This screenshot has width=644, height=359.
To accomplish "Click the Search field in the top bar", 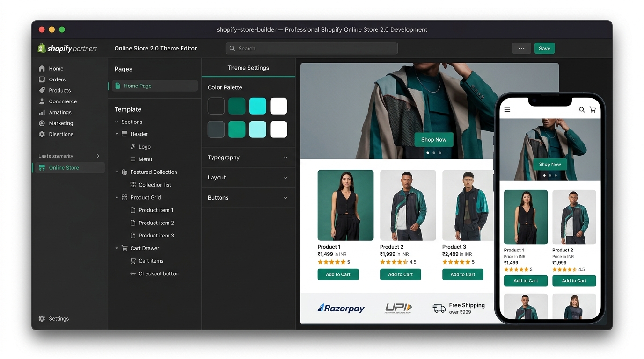I will [312, 48].
